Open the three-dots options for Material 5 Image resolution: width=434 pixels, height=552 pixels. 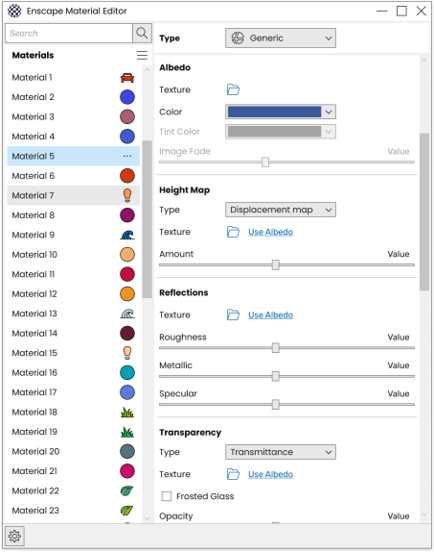pos(127,156)
